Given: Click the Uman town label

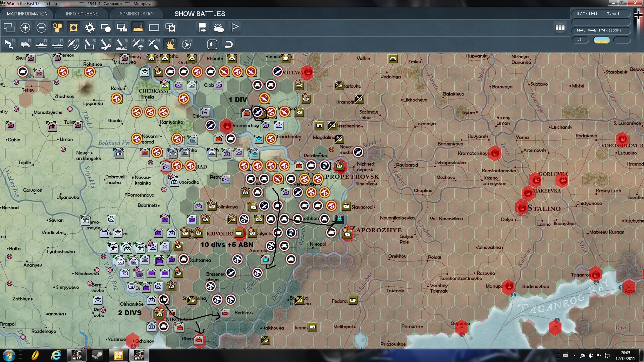Looking at the screenshot, I should point(66,139).
